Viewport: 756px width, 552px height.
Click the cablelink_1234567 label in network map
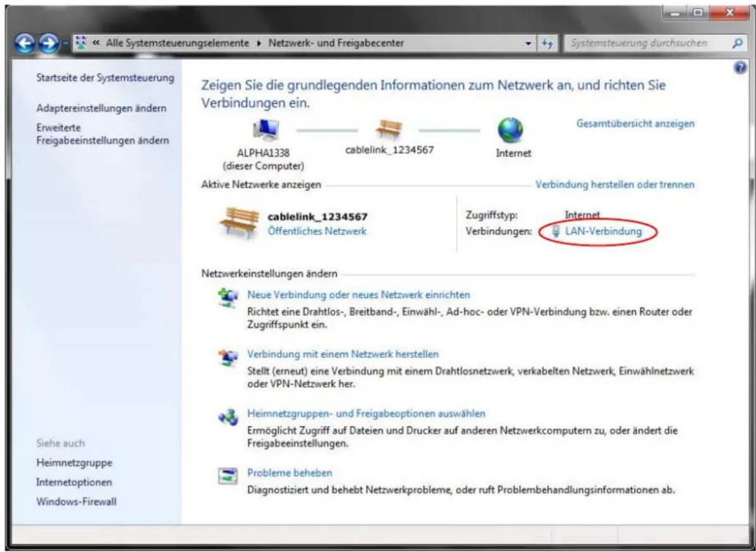pyautogui.click(x=389, y=150)
